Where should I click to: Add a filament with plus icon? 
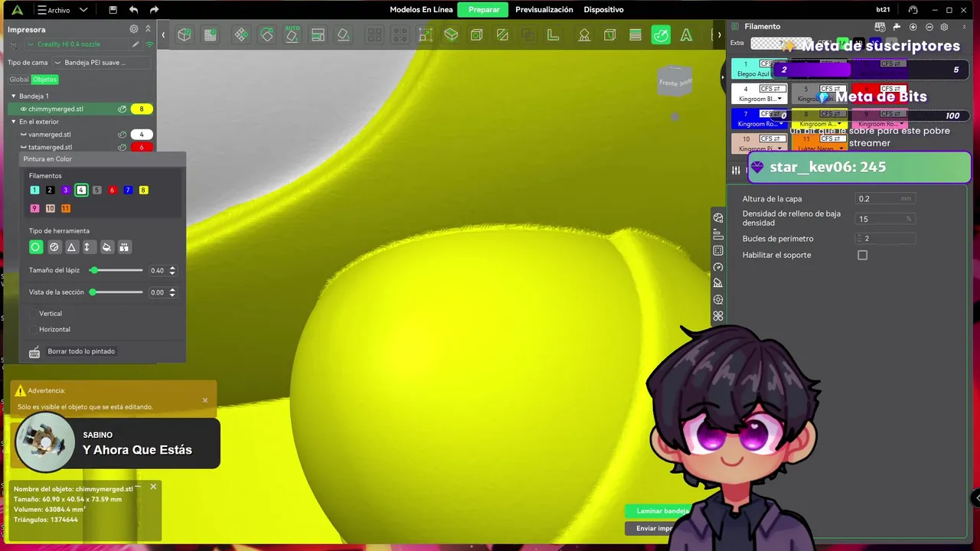(x=913, y=27)
